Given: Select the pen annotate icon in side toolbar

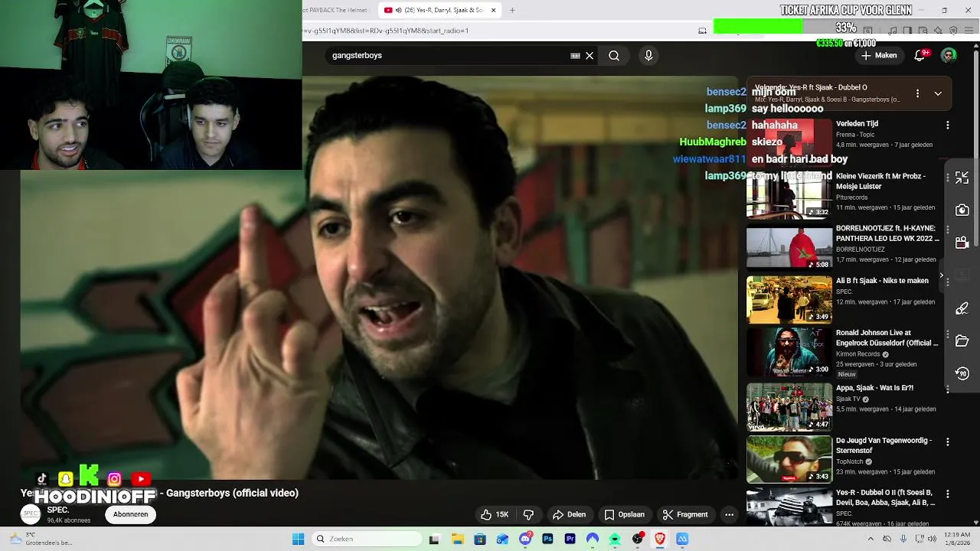Looking at the screenshot, I should point(962,308).
